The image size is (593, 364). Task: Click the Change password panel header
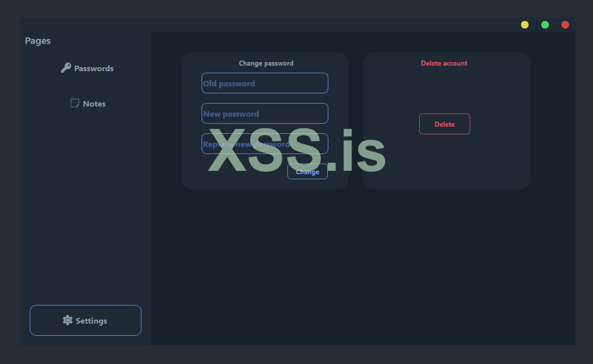coord(266,63)
